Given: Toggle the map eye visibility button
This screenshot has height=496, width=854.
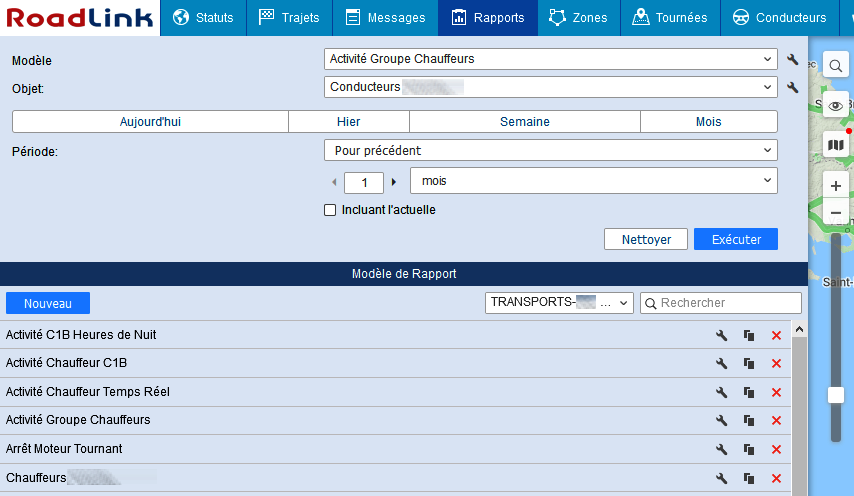Looking at the screenshot, I should click(x=836, y=105).
